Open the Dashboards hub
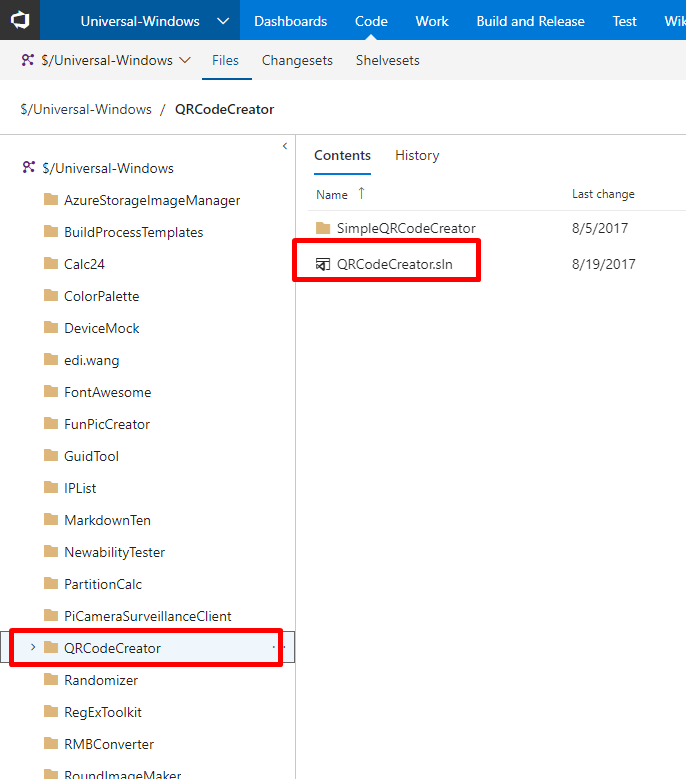 click(291, 21)
